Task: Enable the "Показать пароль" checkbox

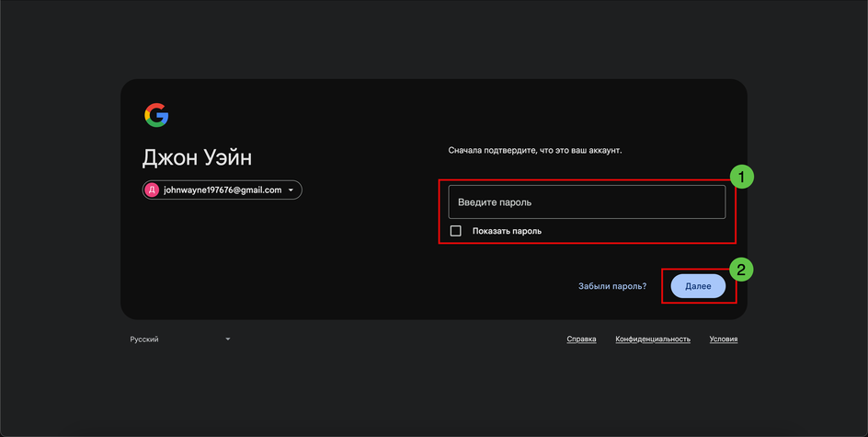Action: click(455, 231)
